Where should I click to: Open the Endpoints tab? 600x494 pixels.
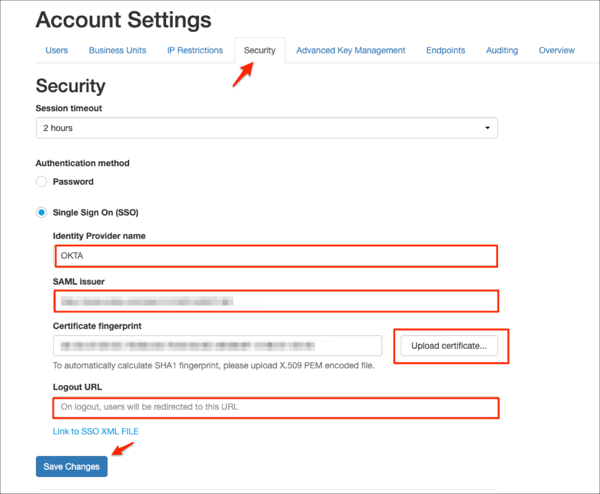445,50
